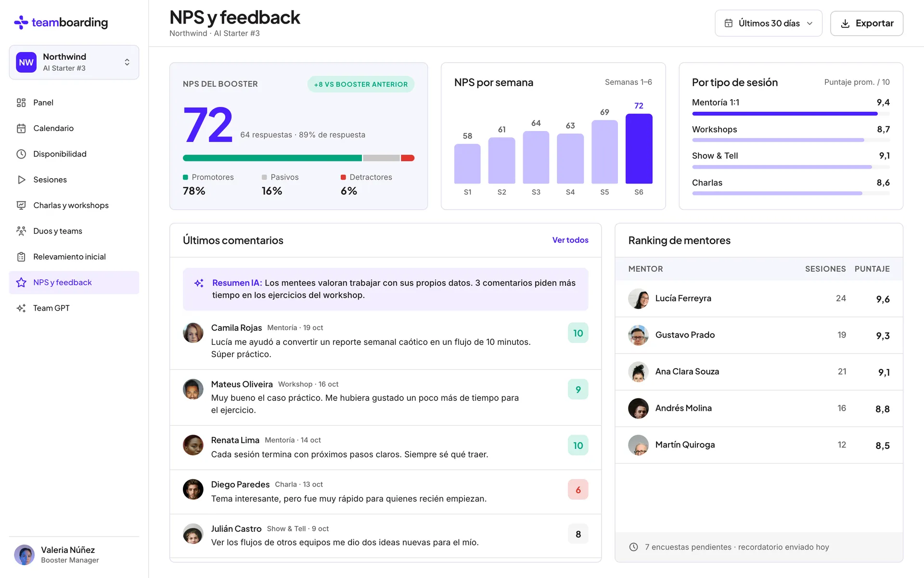Click the Panel grid icon
Screen dimensions: 924x578
(21, 103)
